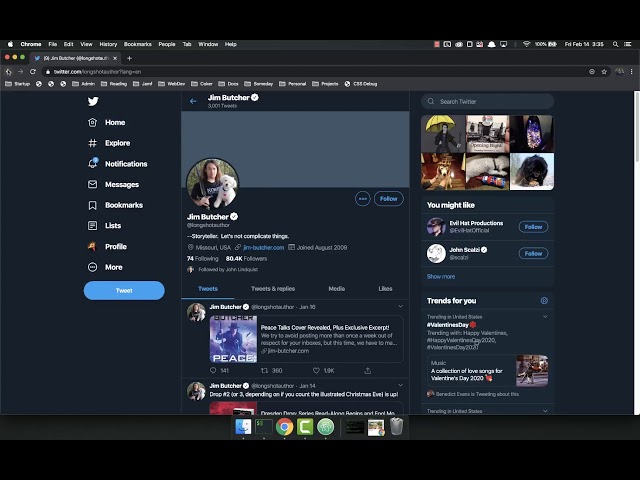The image size is (640, 480).
Task: Open Profile in sidebar
Action: click(107, 247)
